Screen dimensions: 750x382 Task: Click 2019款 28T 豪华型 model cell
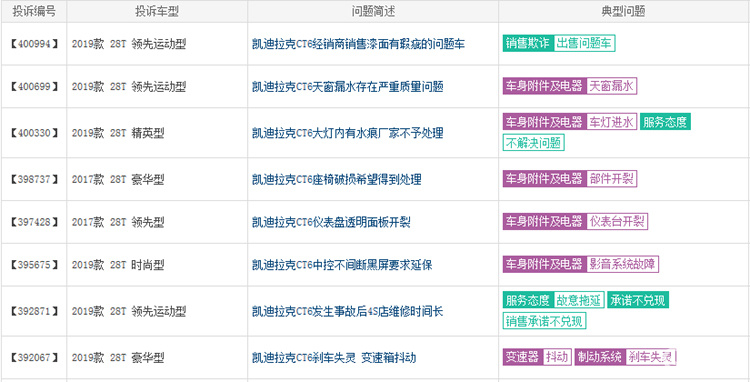tap(118, 358)
